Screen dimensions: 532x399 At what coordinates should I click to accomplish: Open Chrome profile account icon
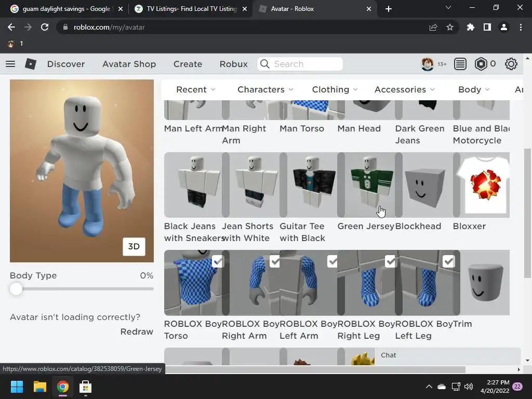point(504,27)
